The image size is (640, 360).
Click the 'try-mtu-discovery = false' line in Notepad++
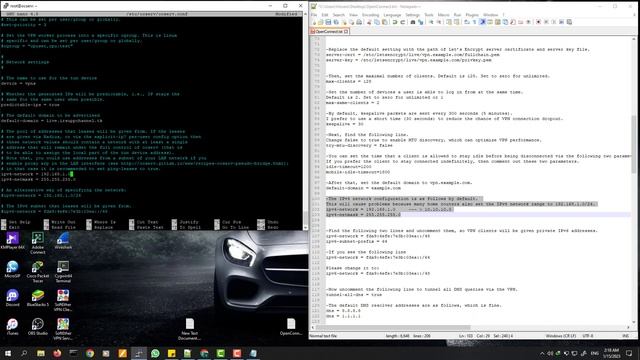click(359, 145)
